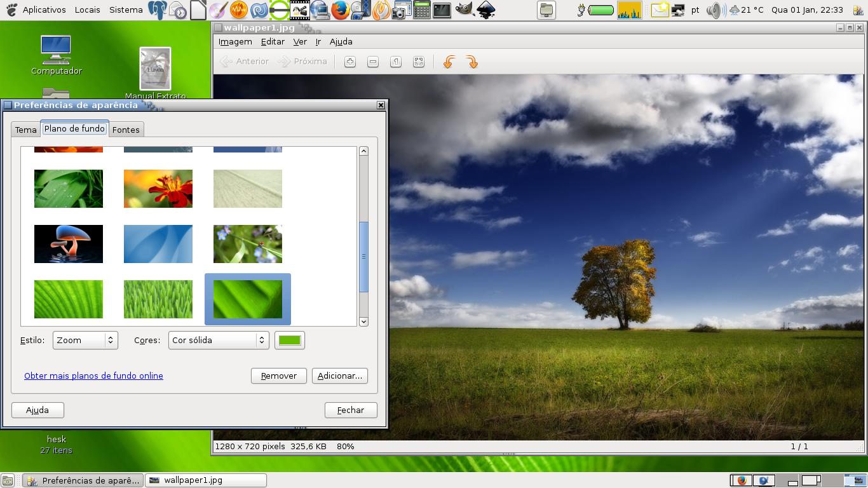The height and width of the screenshot is (488, 868).
Task: Rotate the image counterclockwise
Action: click(x=449, y=62)
